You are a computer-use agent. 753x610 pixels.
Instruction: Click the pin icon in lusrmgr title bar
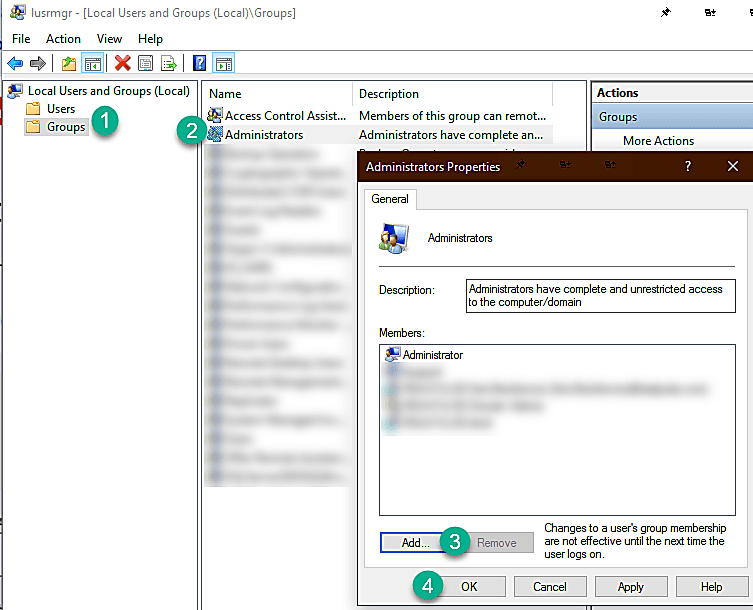pos(666,12)
